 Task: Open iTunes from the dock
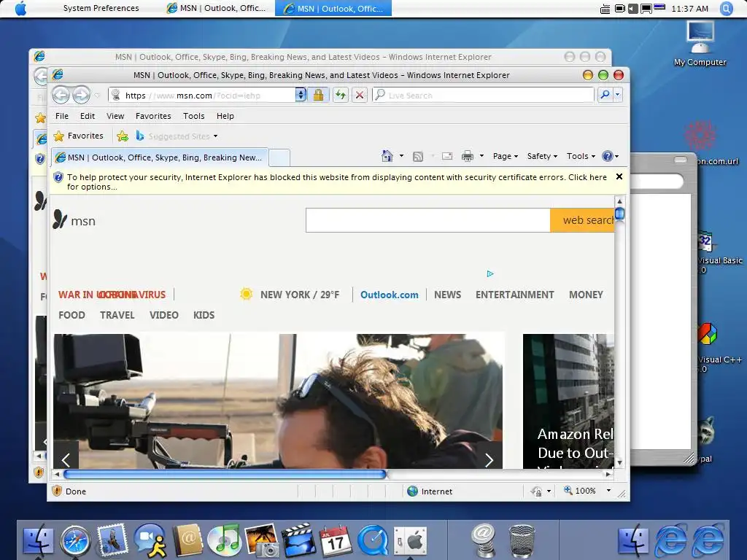[x=225, y=540]
